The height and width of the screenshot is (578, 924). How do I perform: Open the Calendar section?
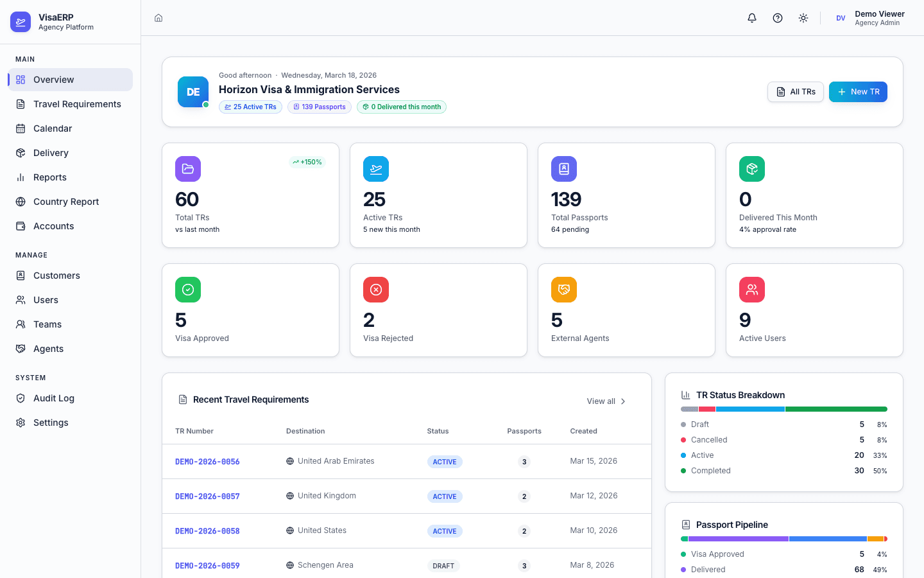pyautogui.click(x=54, y=128)
